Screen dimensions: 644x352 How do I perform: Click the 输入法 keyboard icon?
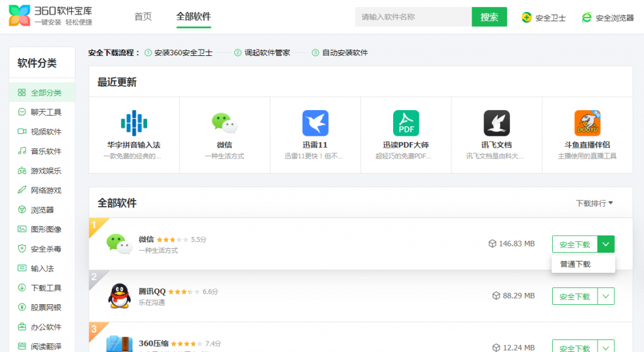pos(22,268)
